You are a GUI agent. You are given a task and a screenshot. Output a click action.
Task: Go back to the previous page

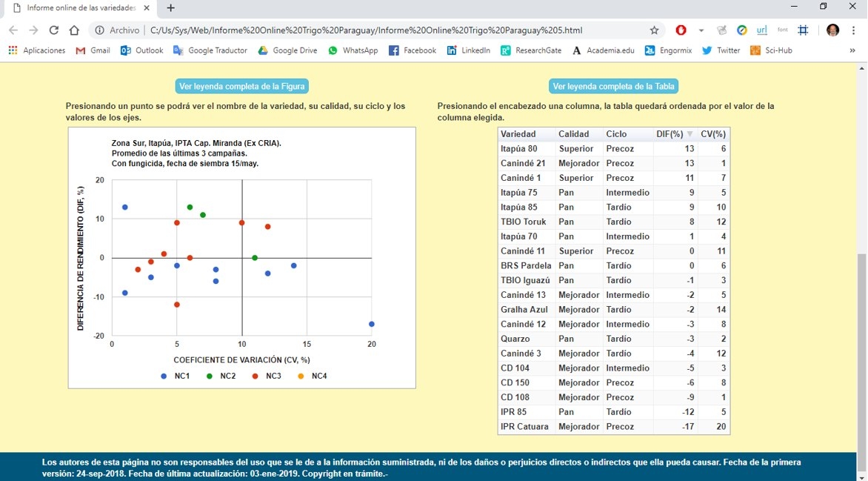coord(13,30)
